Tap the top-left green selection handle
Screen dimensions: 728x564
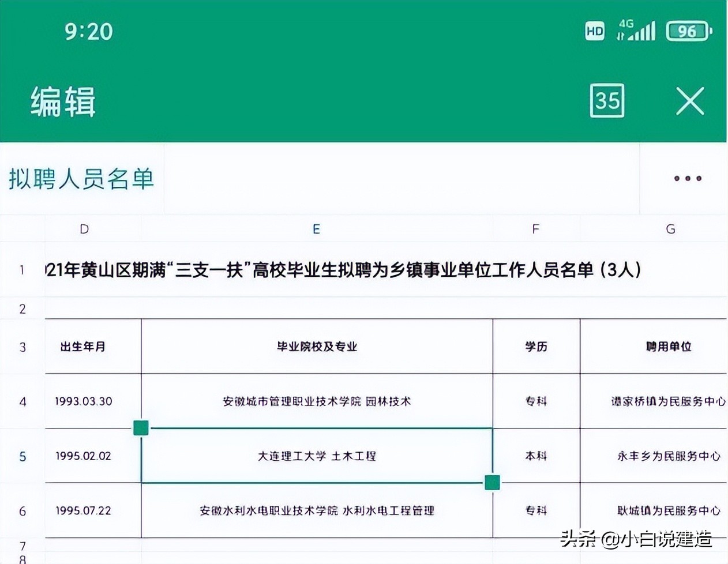pos(141,428)
